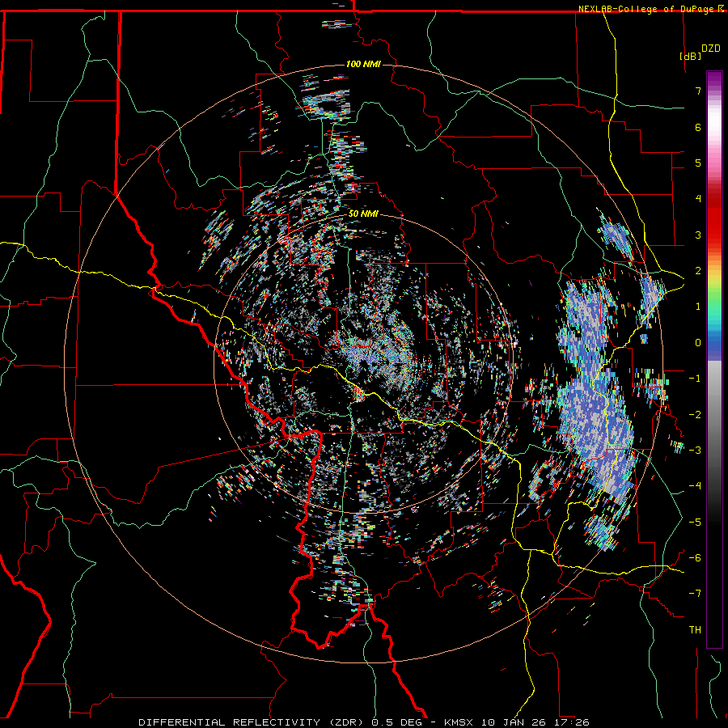The width and height of the screenshot is (728, 728).
Task: Click the -2 value on color scale
Action: click(695, 415)
